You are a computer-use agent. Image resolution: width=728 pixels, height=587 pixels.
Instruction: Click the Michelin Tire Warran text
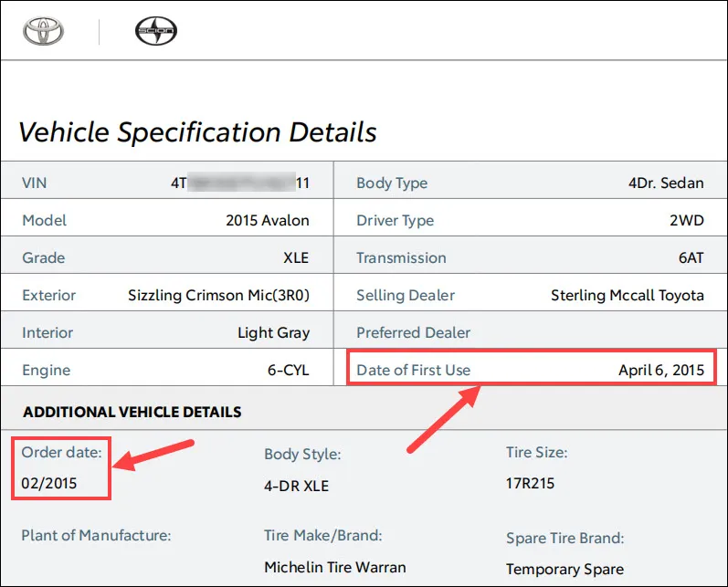[335, 567]
